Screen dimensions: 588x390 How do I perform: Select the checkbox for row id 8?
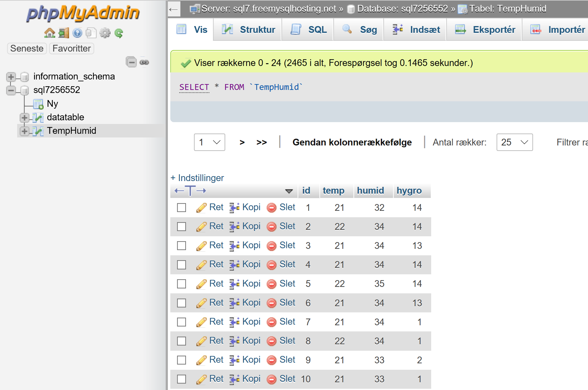tap(181, 341)
